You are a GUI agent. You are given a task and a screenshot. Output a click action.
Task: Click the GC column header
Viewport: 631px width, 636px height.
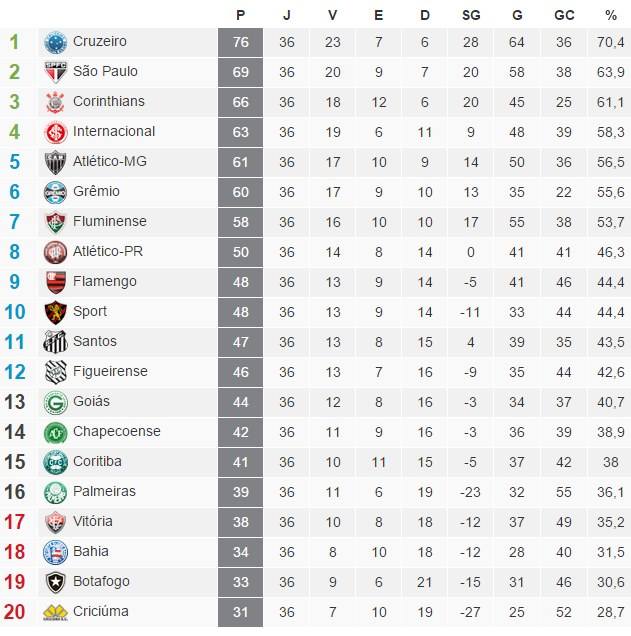tap(564, 15)
